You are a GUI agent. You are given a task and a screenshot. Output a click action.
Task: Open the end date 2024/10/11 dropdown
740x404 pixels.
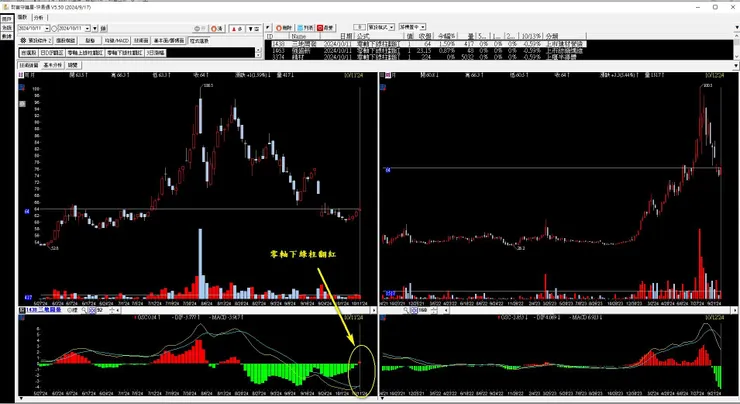pos(87,28)
